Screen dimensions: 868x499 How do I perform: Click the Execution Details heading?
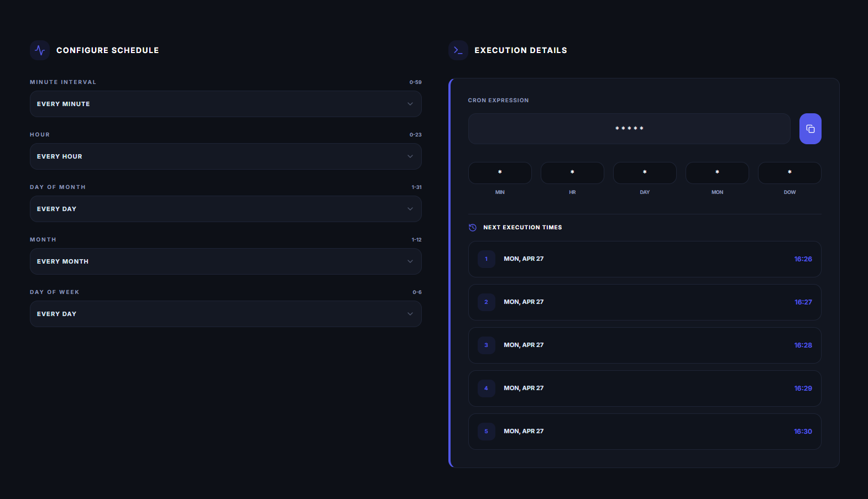pos(521,50)
